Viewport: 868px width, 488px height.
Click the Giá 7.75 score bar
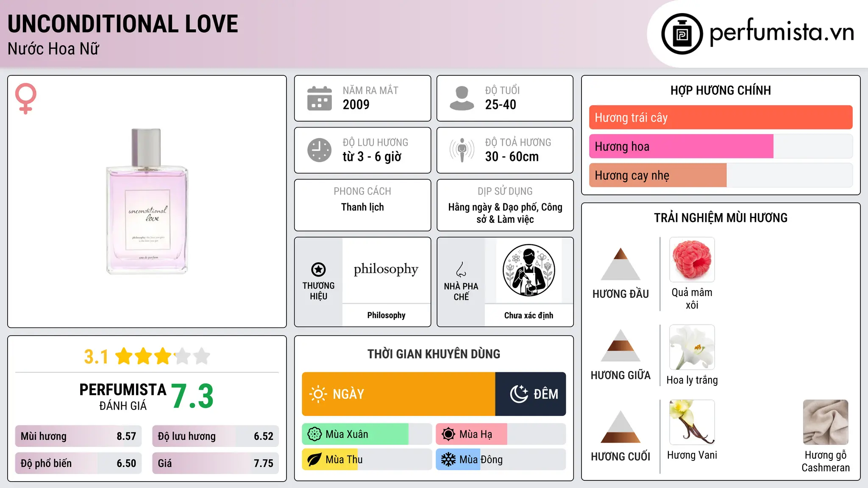[216, 463]
